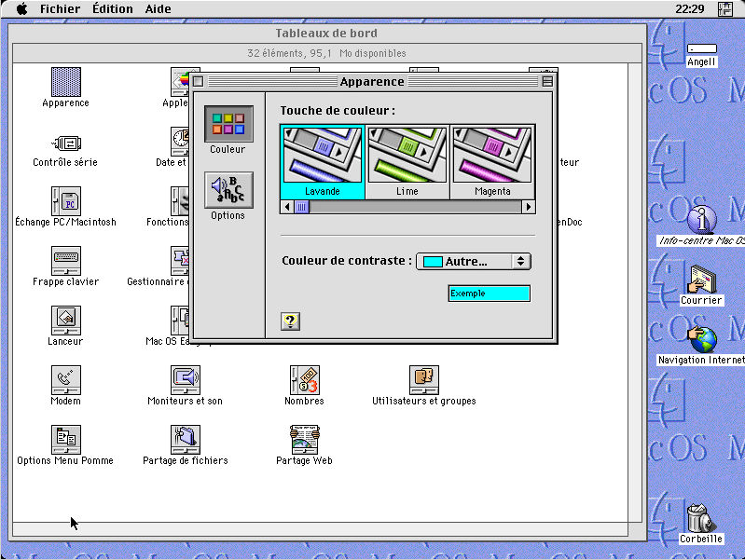This screenshot has height=560, width=745.
Task: Choose the Lavande color accent
Action: pos(323,162)
